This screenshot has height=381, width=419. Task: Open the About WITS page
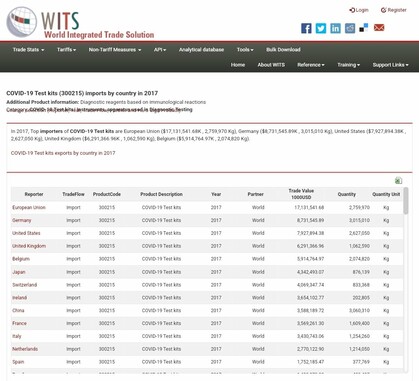tap(271, 65)
